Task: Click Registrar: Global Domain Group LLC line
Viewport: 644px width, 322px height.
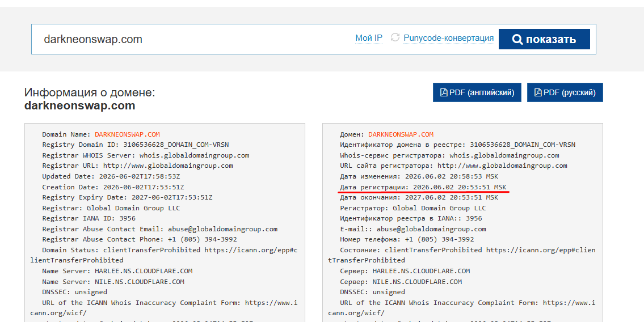Action: pyautogui.click(x=111, y=208)
